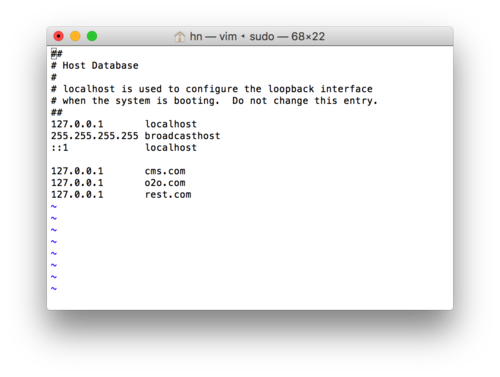This screenshot has height=377, width=500.
Task: Click the 255.255.255.255 address
Action: (95, 136)
